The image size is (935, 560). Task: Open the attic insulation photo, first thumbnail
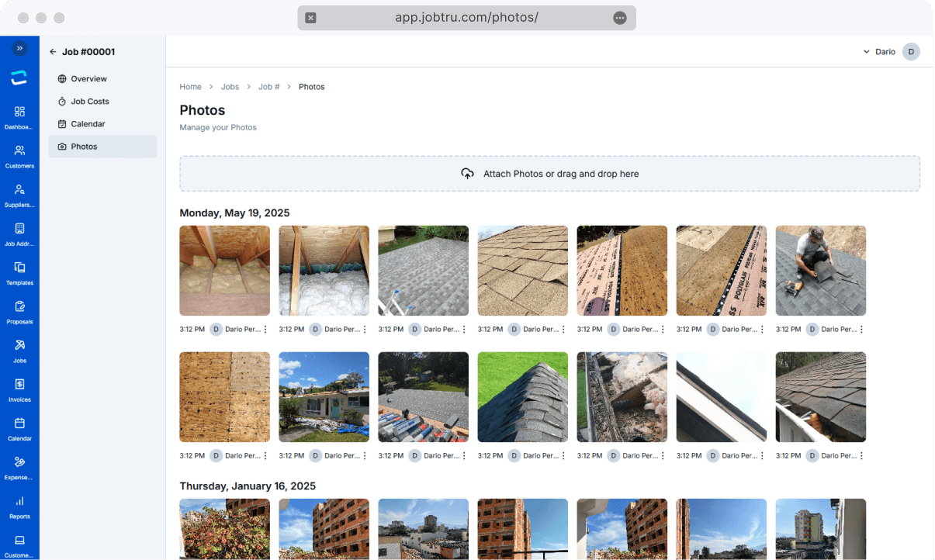click(x=224, y=271)
